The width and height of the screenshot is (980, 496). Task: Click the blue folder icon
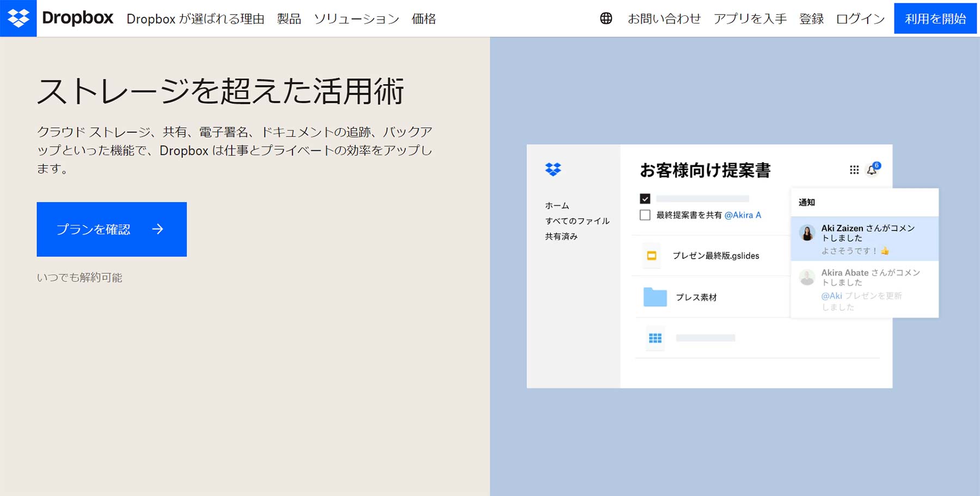tap(655, 297)
